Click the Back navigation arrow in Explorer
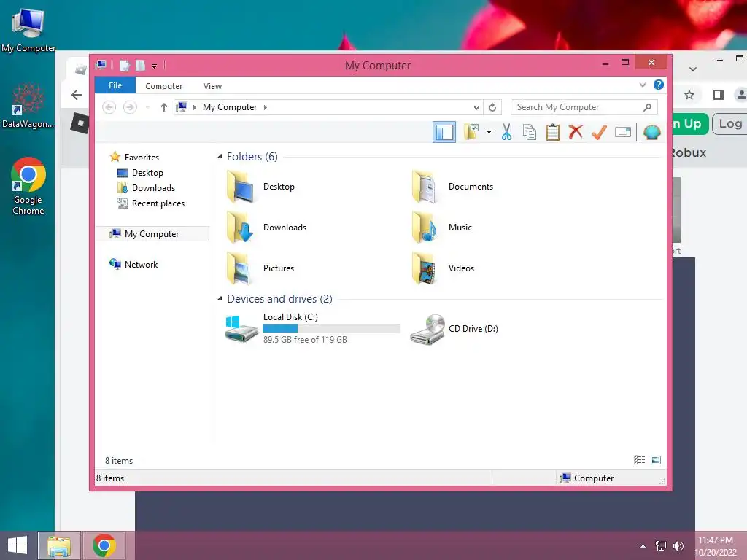The height and width of the screenshot is (560, 747). pyautogui.click(x=109, y=107)
